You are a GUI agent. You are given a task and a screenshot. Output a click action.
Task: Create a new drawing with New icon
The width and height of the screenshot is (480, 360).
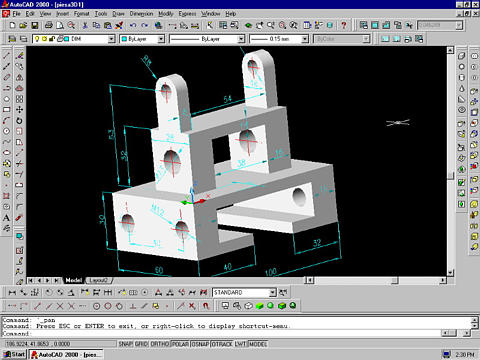tap(12, 25)
